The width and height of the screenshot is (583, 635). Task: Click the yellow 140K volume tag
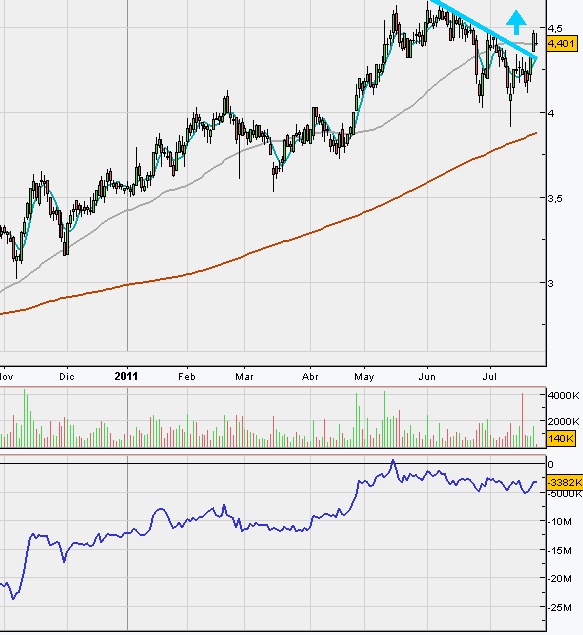[561, 438]
